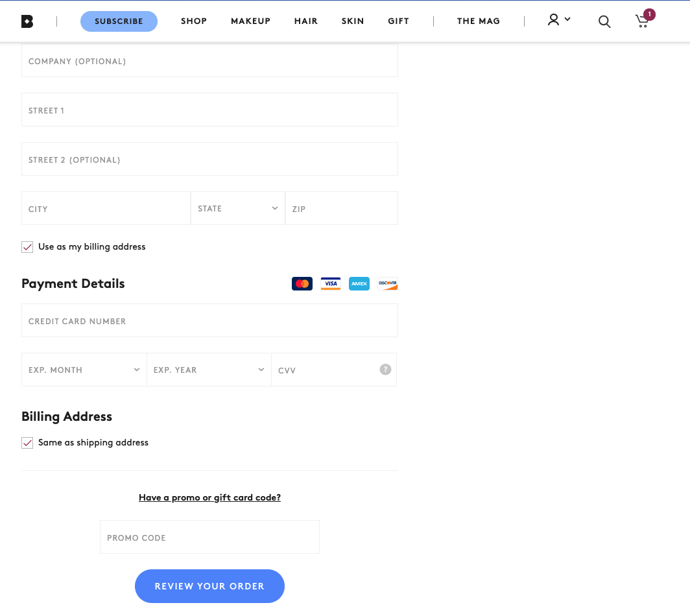Screen dimensions: 690x616
Task: Open the State dropdown
Action: point(237,208)
